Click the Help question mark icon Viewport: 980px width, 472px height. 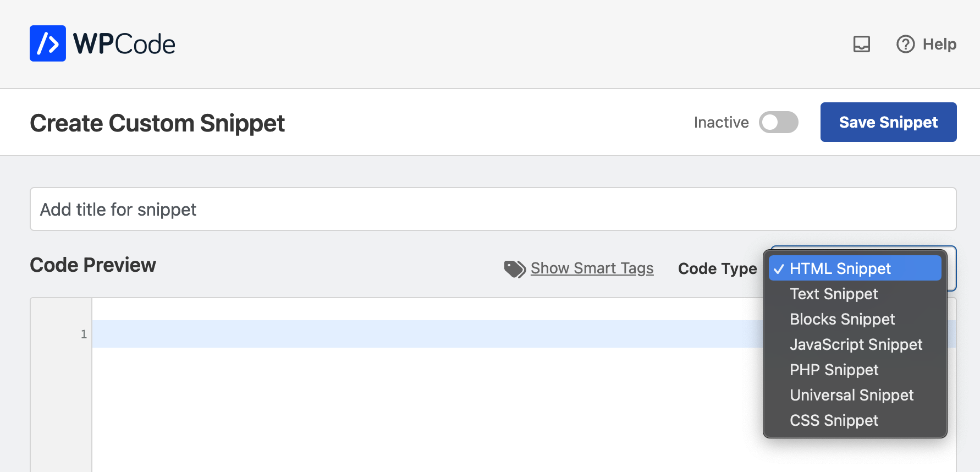point(906,44)
